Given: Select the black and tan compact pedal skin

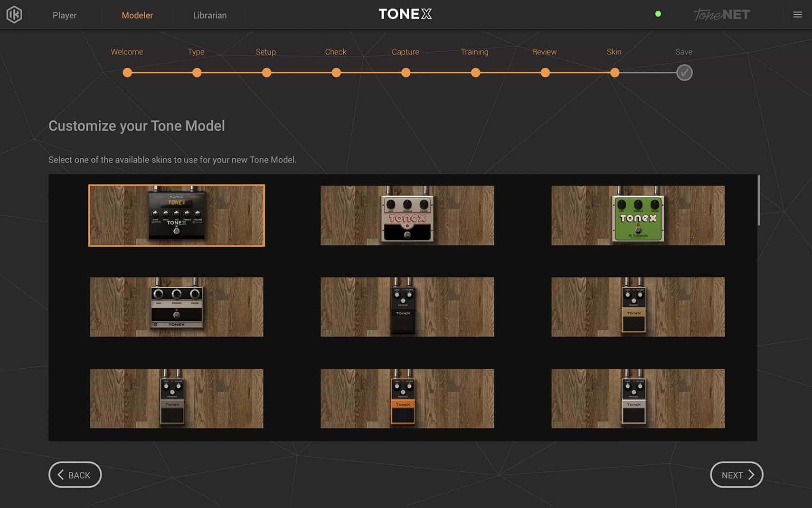Looking at the screenshot, I should pyautogui.click(x=638, y=307).
